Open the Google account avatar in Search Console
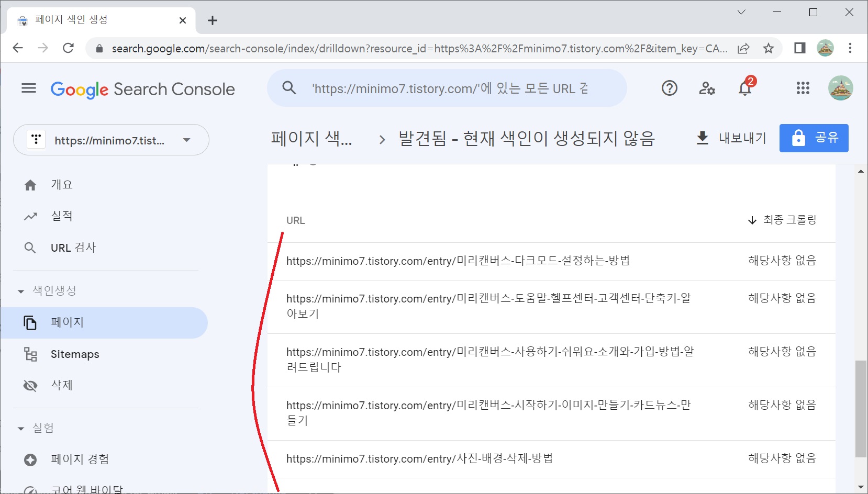The width and height of the screenshot is (868, 494). 840,88
